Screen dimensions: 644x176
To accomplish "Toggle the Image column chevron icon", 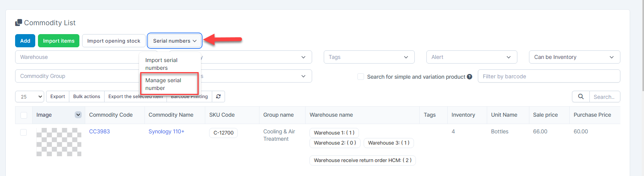I will 78,115.
